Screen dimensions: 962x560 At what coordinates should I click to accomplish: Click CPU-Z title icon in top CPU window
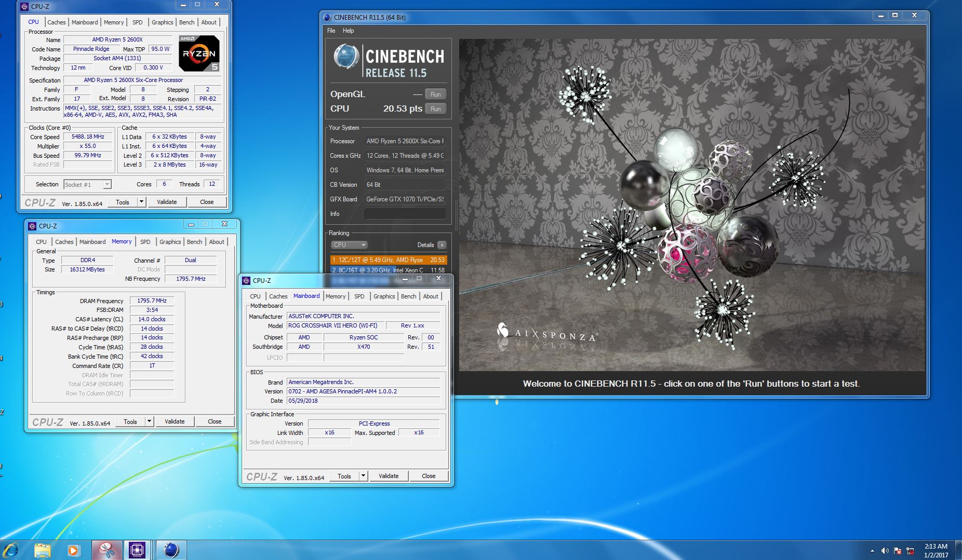pyautogui.click(x=24, y=6)
